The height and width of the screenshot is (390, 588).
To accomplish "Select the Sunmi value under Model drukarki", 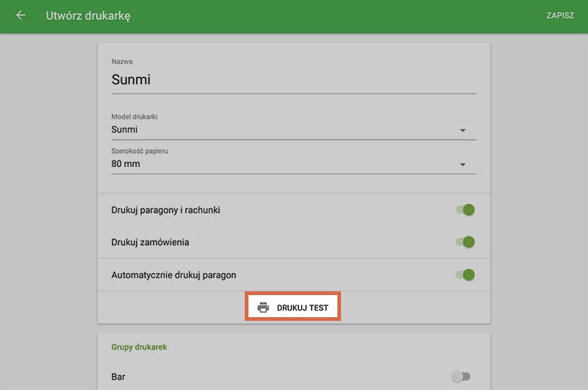I will (125, 130).
